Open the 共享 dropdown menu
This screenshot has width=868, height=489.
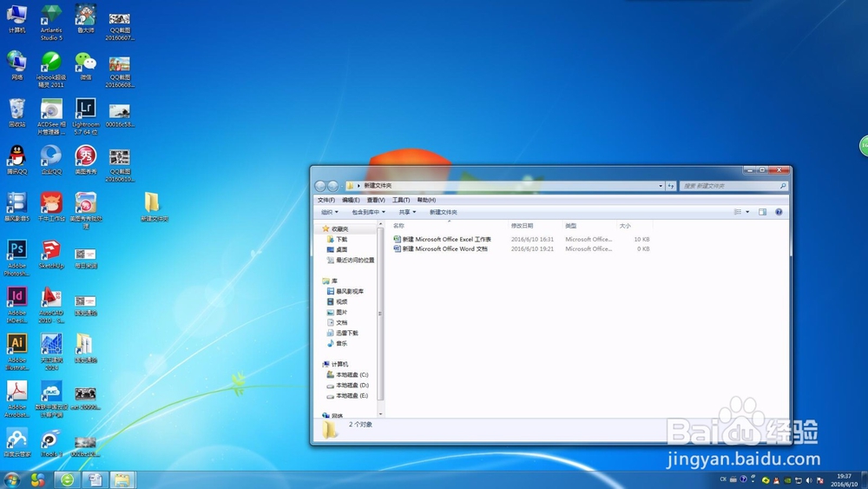point(407,212)
